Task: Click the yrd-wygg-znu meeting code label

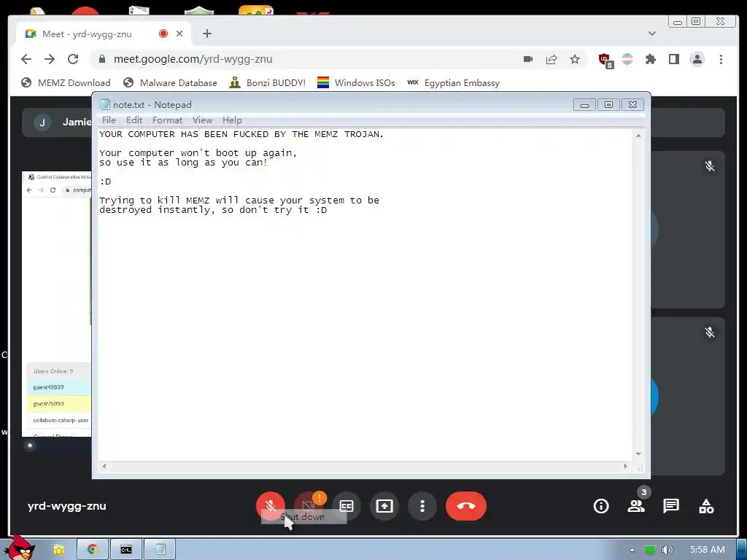Action: [x=66, y=506]
